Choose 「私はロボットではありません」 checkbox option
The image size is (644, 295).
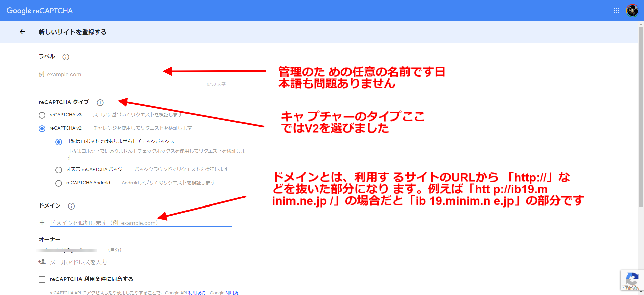[59, 142]
